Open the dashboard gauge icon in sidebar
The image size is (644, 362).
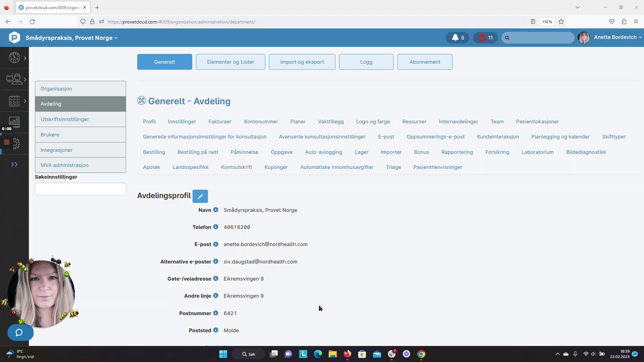14,58
